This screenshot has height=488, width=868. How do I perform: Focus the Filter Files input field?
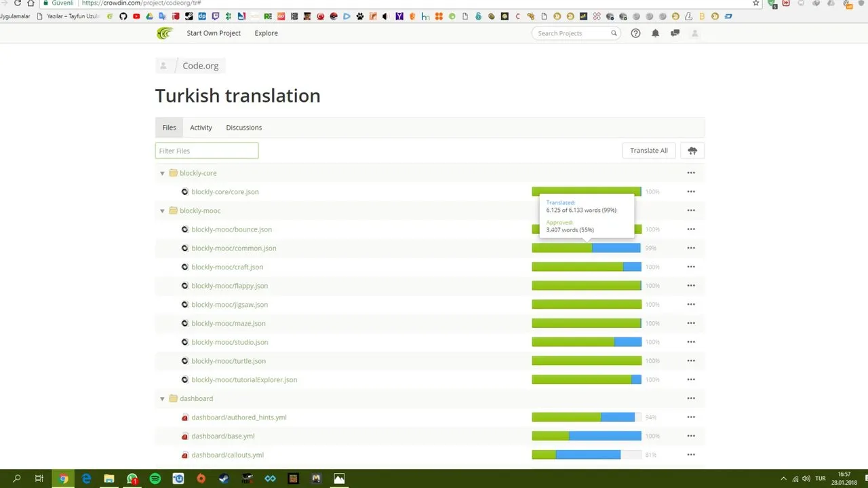point(207,151)
